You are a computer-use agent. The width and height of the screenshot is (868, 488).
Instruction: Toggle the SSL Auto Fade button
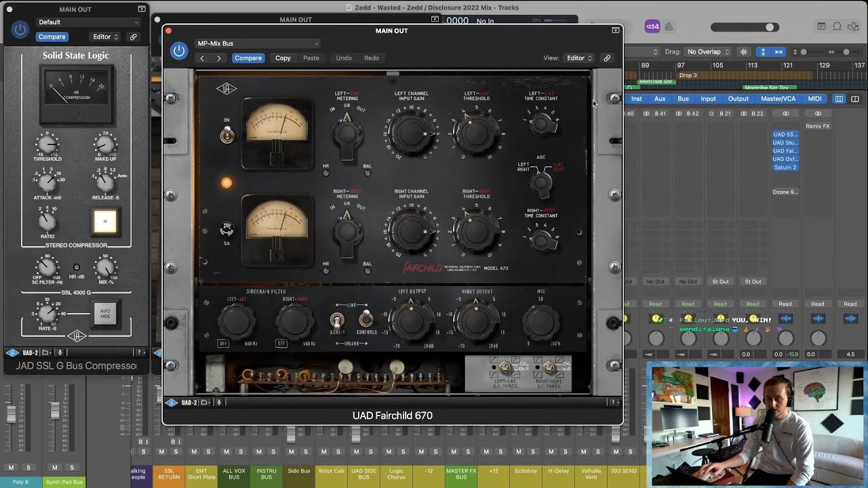click(105, 314)
